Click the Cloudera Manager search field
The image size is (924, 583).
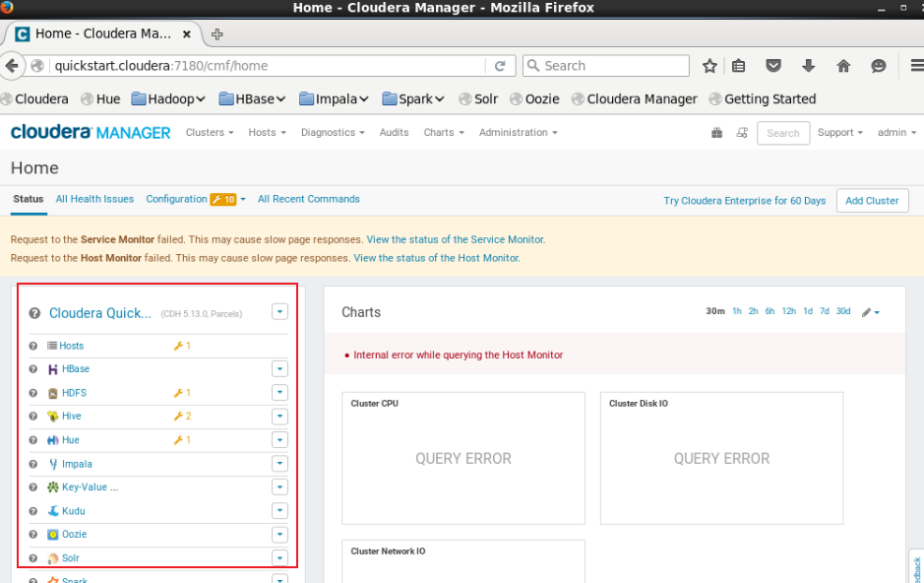tap(783, 133)
